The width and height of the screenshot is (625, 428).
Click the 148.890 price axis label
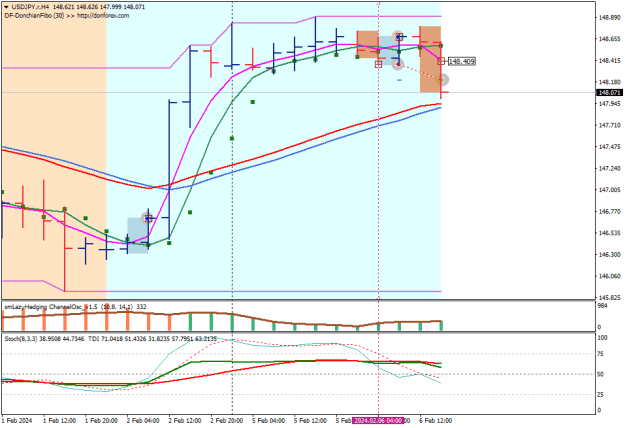point(610,18)
